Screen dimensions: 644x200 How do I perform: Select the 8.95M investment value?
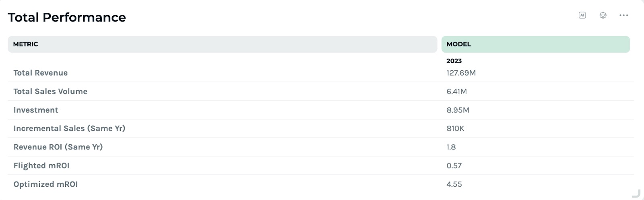(x=458, y=110)
